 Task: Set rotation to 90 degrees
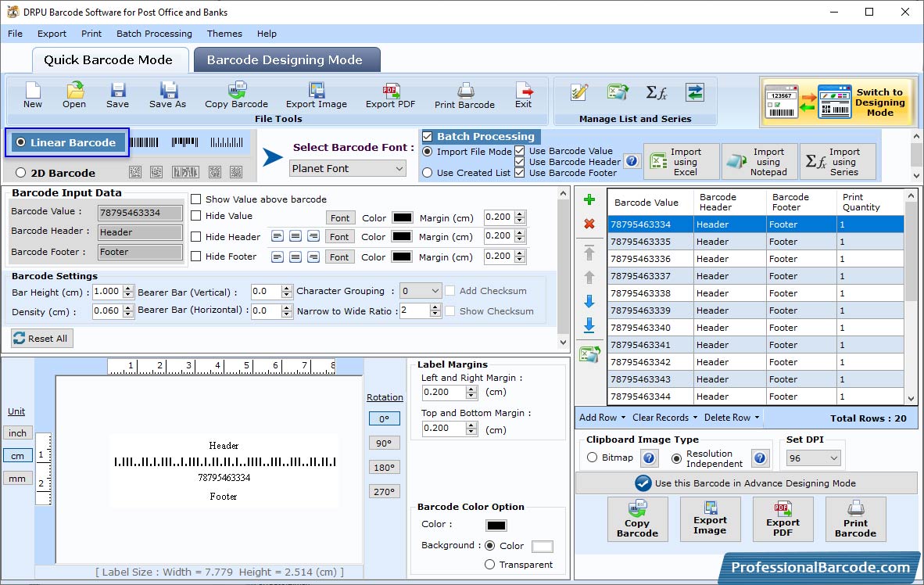click(x=384, y=443)
